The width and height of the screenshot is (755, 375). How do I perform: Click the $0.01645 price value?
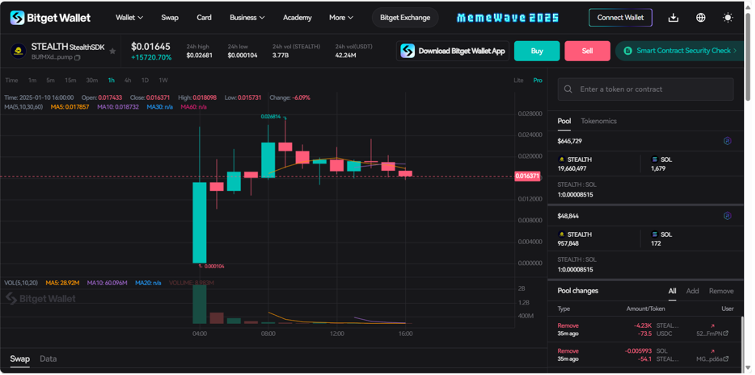(151, 47)
